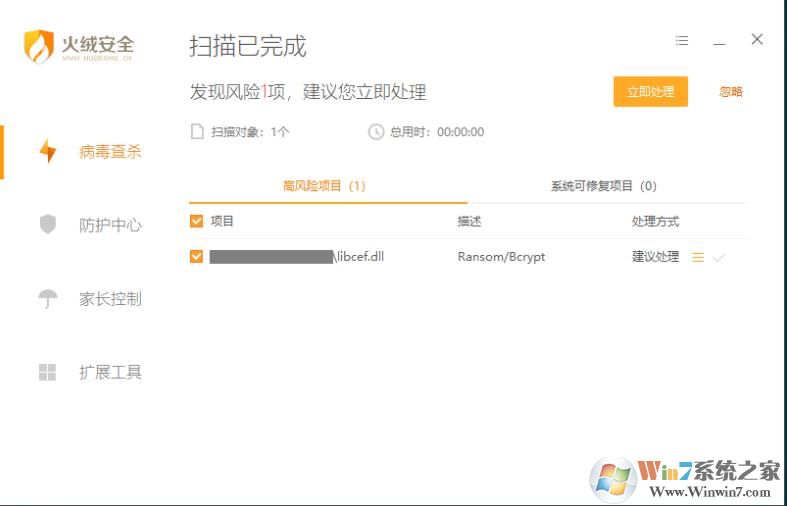Switch to 高风险项目 (1) tab

(324, 186)
